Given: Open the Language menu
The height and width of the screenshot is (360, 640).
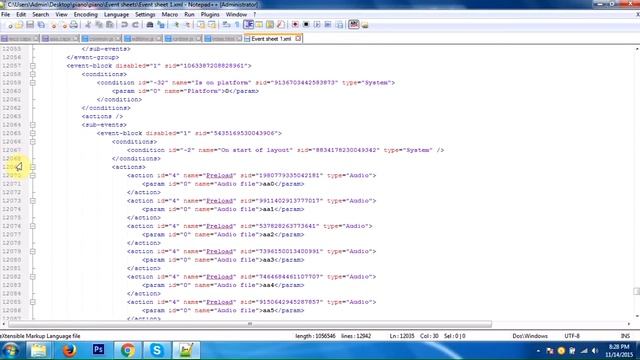Looking at the screenshot, I should coord(116,14).
